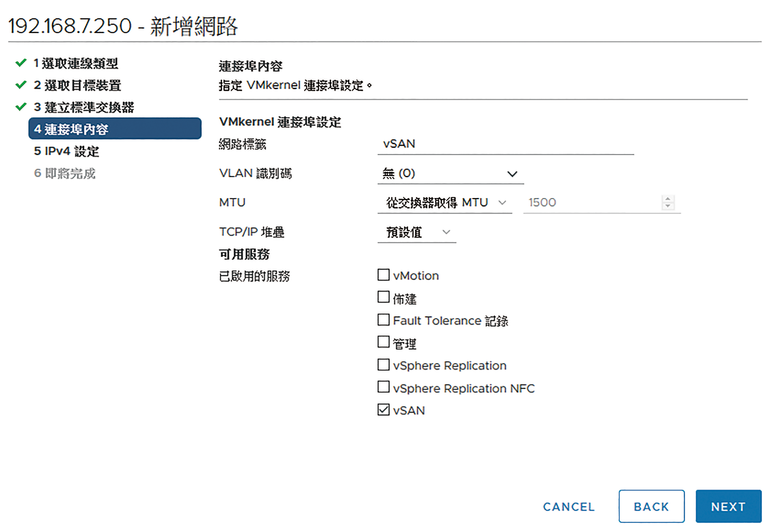Viewport: 771px width, 532px height.
Task: Decrease MTU with the stepper down arrow
Action: coord(668,206)
